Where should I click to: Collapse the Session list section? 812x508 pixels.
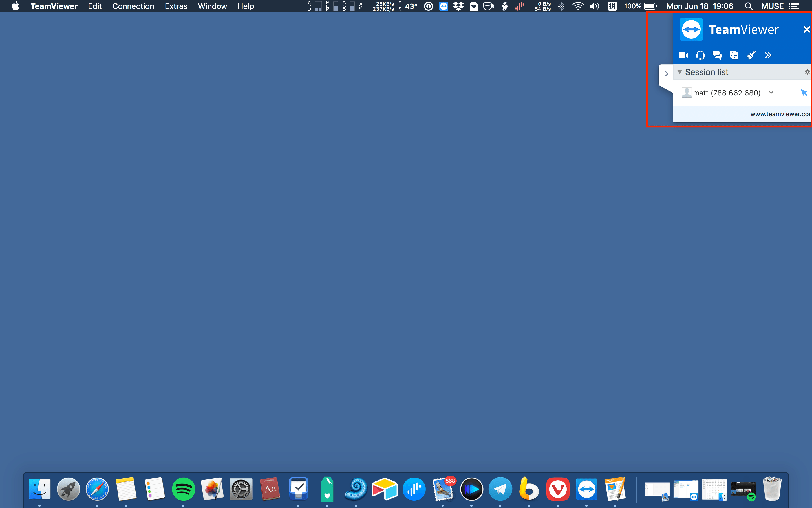click(x=679, y=72)
